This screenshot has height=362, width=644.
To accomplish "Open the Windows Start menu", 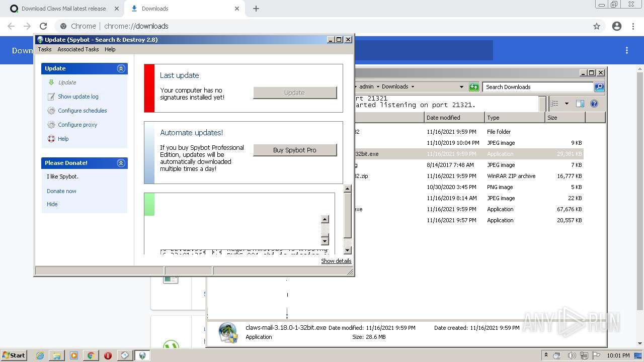I will click(14, 355).
